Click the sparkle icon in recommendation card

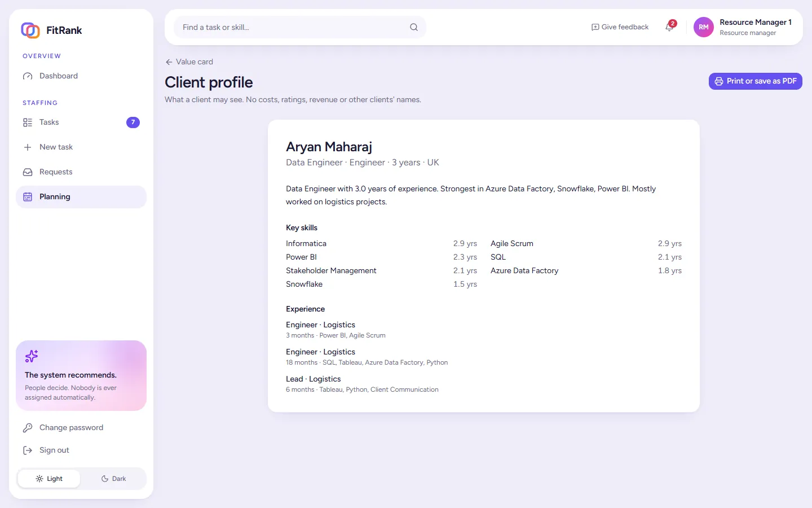click(x=32, y=356)
